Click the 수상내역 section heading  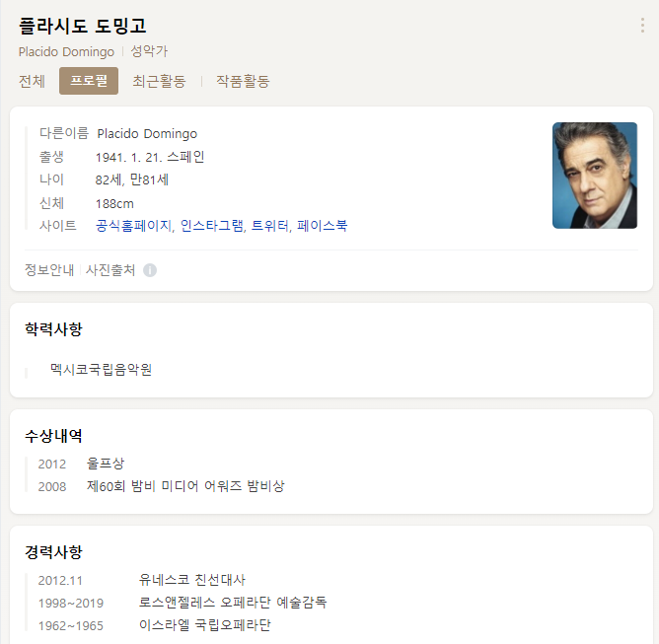tap(53, 436)
